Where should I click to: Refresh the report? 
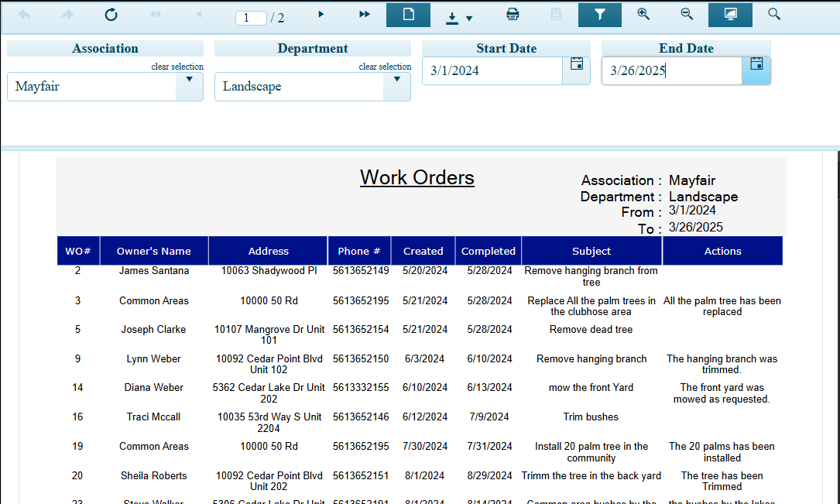pos(111,13)
